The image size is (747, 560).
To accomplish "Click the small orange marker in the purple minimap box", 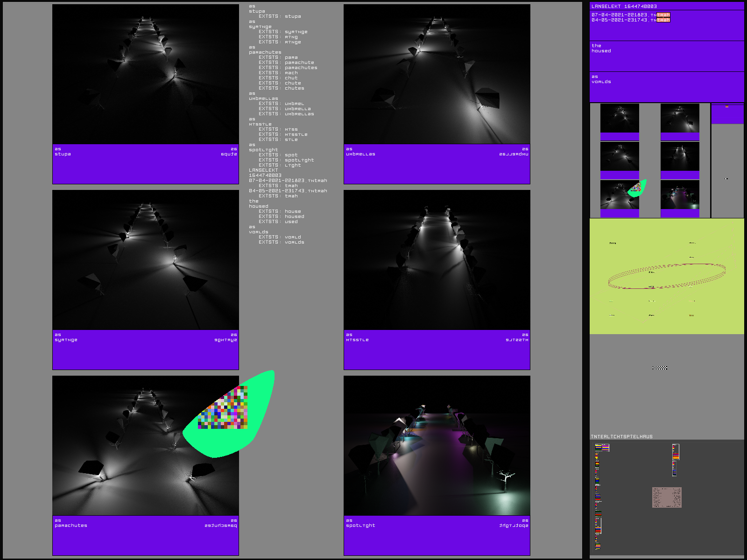I will (726, 107).
